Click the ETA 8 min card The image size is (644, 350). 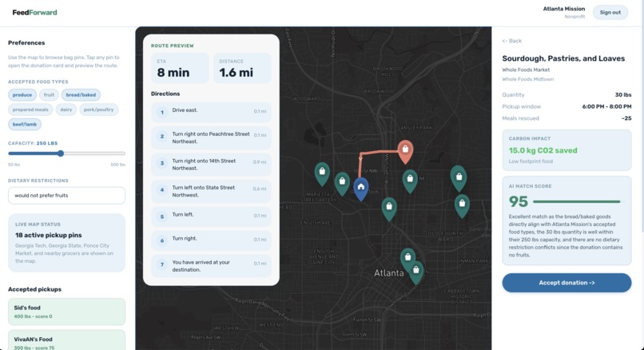pos(180,68)
